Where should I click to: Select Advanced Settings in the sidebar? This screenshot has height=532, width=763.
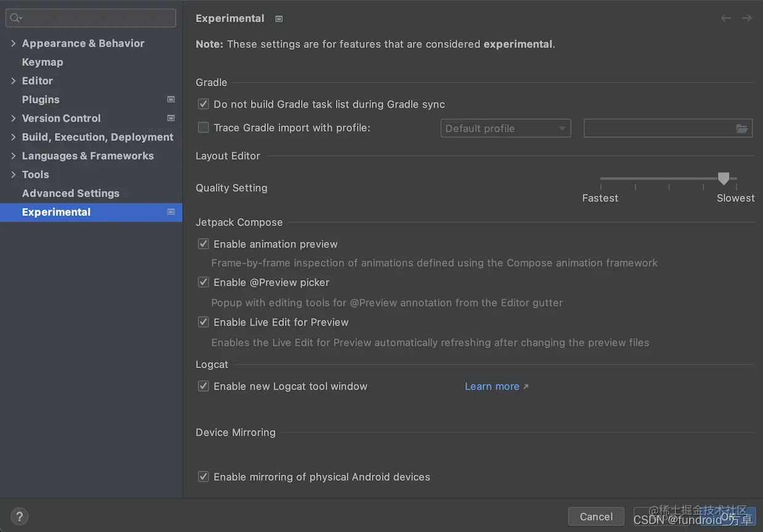[x=71, y=193]
